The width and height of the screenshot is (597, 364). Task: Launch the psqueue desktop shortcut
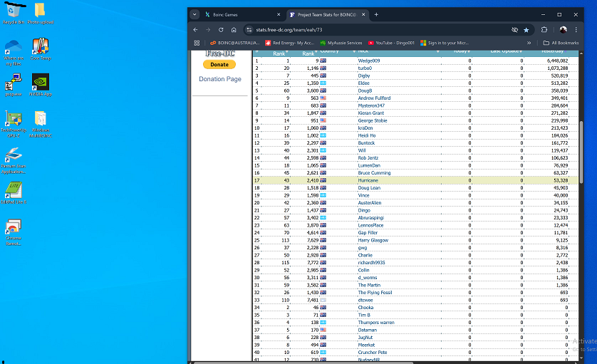14,85
